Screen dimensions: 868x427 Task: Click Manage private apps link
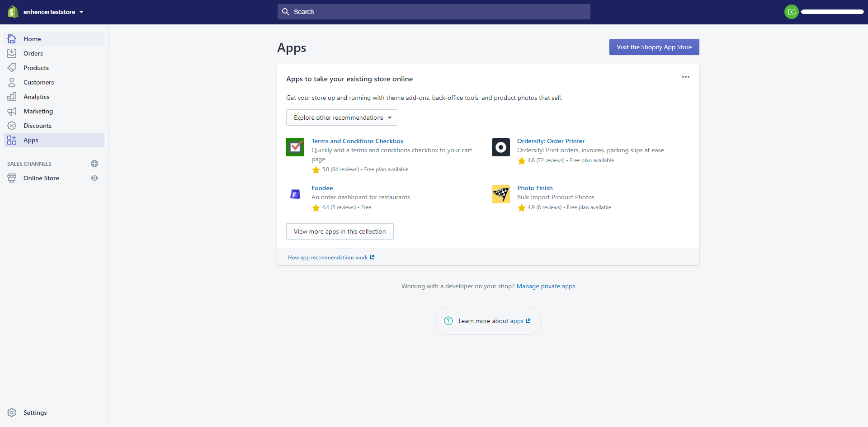click(x=546, y=286)
